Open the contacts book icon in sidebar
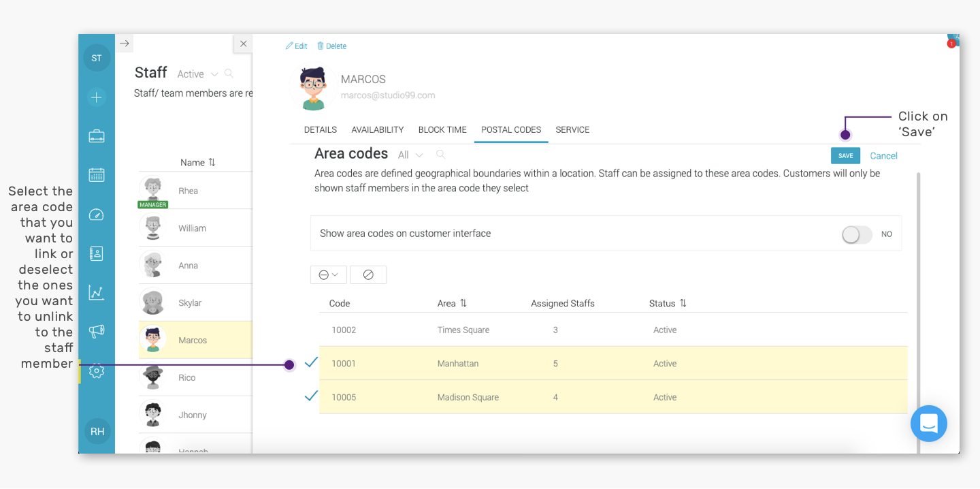 [x=97, y=253]
